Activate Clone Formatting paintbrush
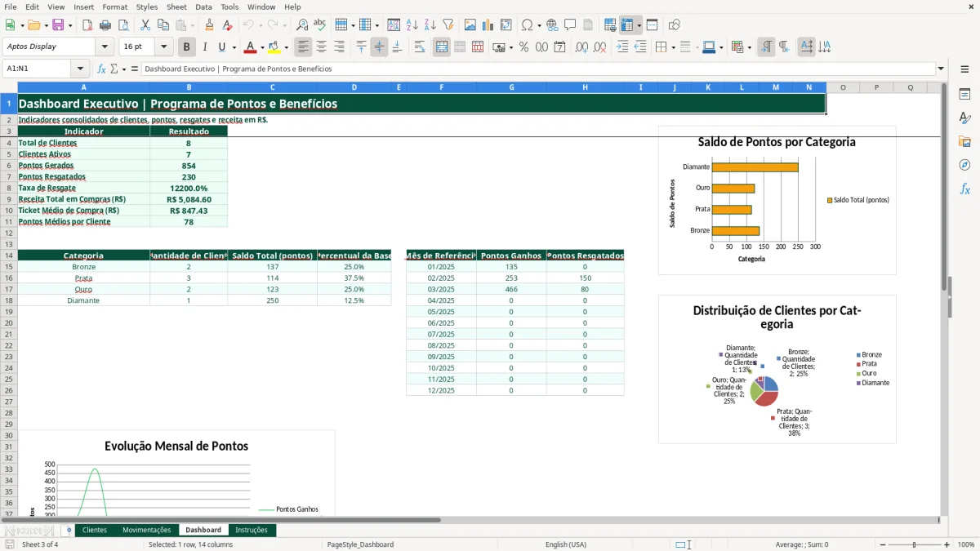Screen dimensions: 980x551 [x=210, y=25]
